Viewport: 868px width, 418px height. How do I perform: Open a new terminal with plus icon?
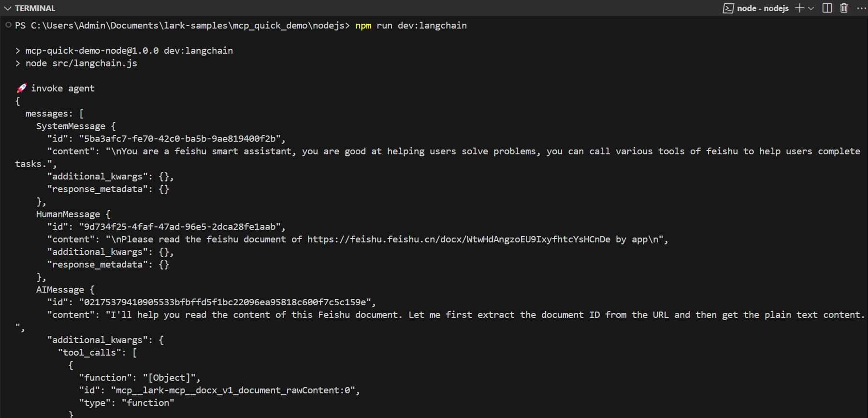click(x=799, y=8)
